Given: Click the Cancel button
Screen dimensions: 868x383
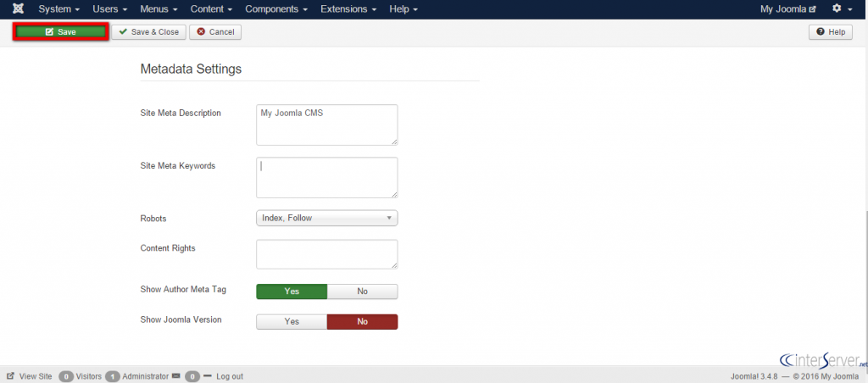Looking at the screenshot, I should 215,32.
